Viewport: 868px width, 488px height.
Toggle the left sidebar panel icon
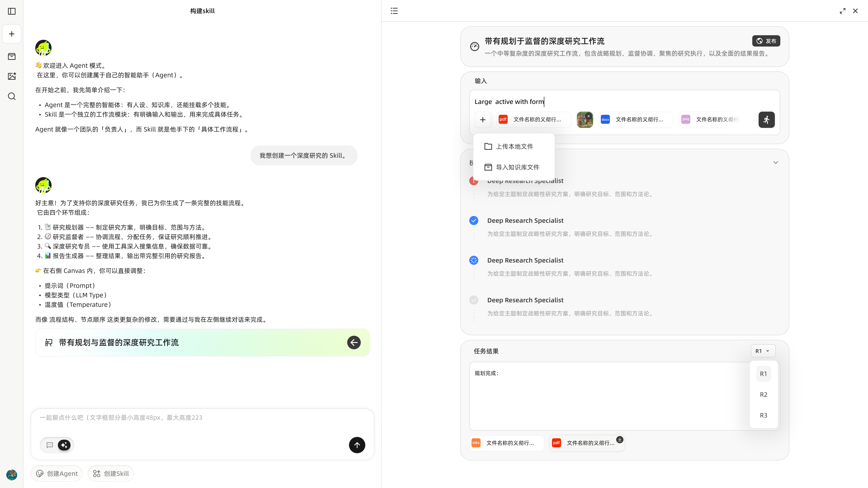pos(12,11)
